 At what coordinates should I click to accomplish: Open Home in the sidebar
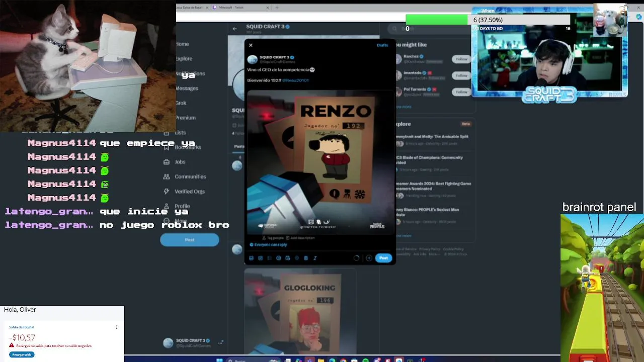tap(182, 44)
